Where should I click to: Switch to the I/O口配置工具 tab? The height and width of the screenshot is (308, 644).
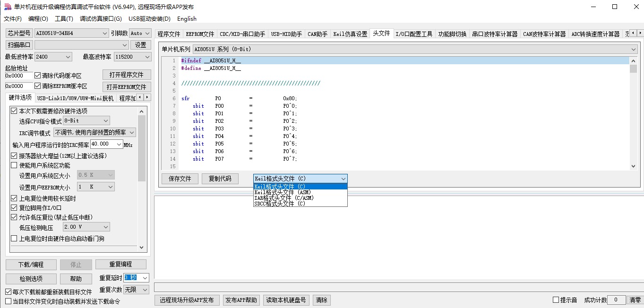point(413,34)
